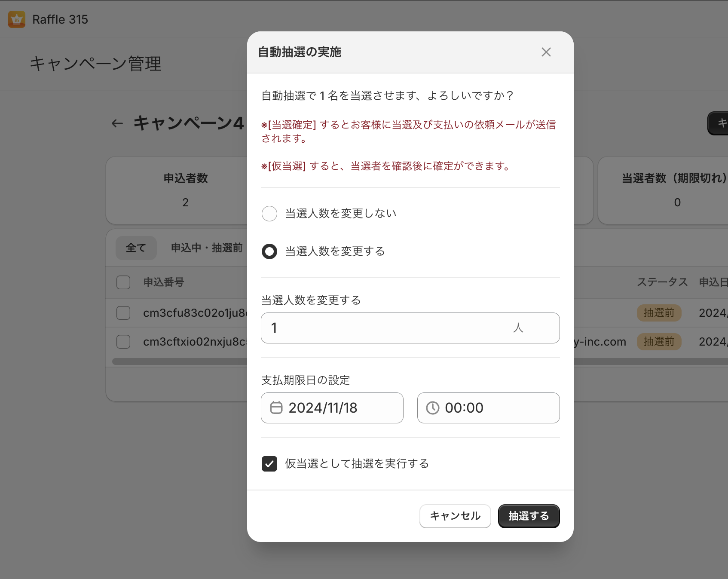The width and height of the screenshot is (728, 579).
Task: Select the 当選人数を変更する radio option
Action: pos(269,251)
